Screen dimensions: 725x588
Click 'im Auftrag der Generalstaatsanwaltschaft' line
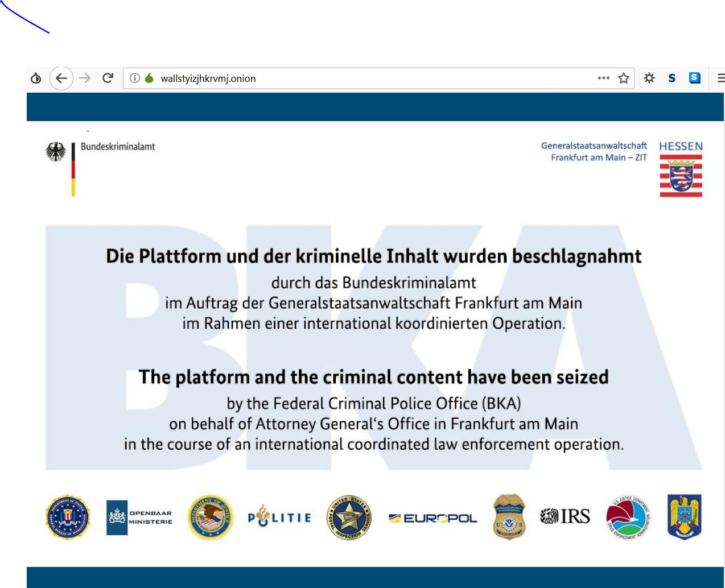[x=374, y=303]
